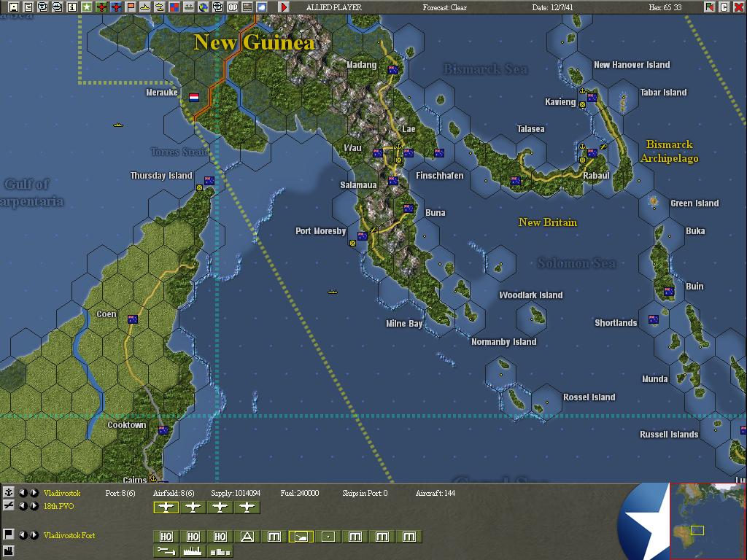The height and width of the screenshot is (560, 747).
Task: Click the red plane on blue icon
Action: pyautogui.click(x=116, y=7)
